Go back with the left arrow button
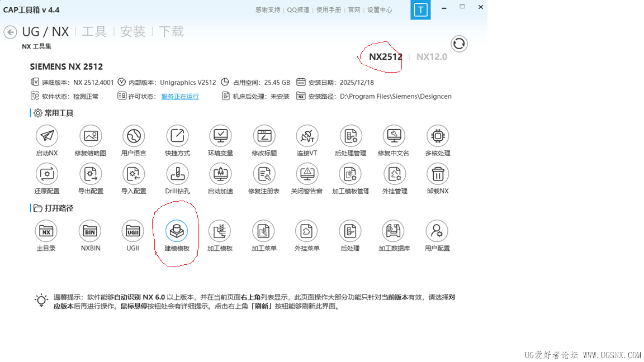 [x=10, y=32]
